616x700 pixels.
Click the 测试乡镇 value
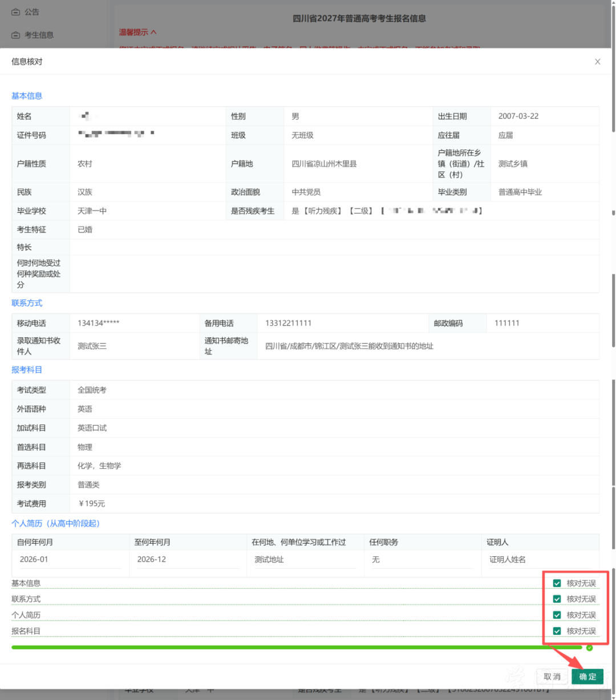513,164
